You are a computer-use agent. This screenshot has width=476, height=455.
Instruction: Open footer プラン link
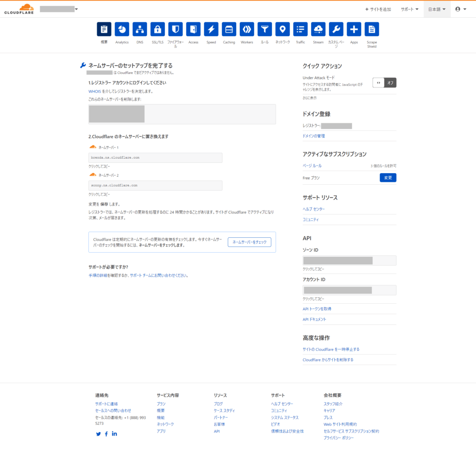click(x=161, y=404)
